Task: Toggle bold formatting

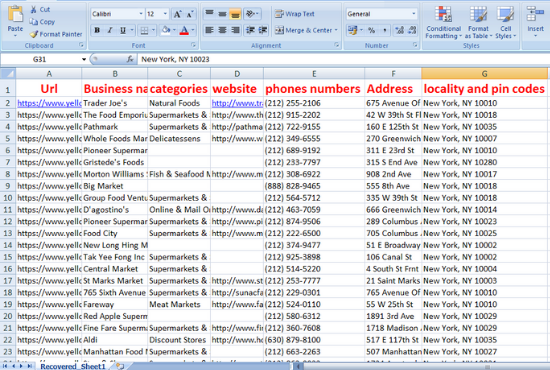Action: coord(97,31)
